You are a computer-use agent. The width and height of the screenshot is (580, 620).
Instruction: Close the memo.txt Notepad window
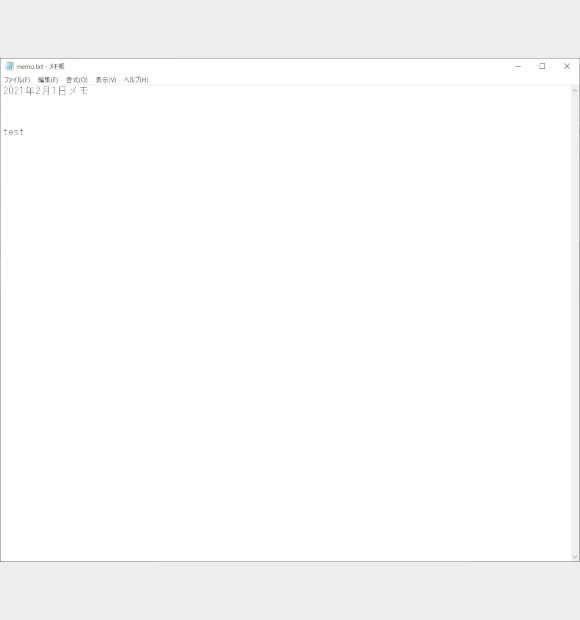(567, 66)
